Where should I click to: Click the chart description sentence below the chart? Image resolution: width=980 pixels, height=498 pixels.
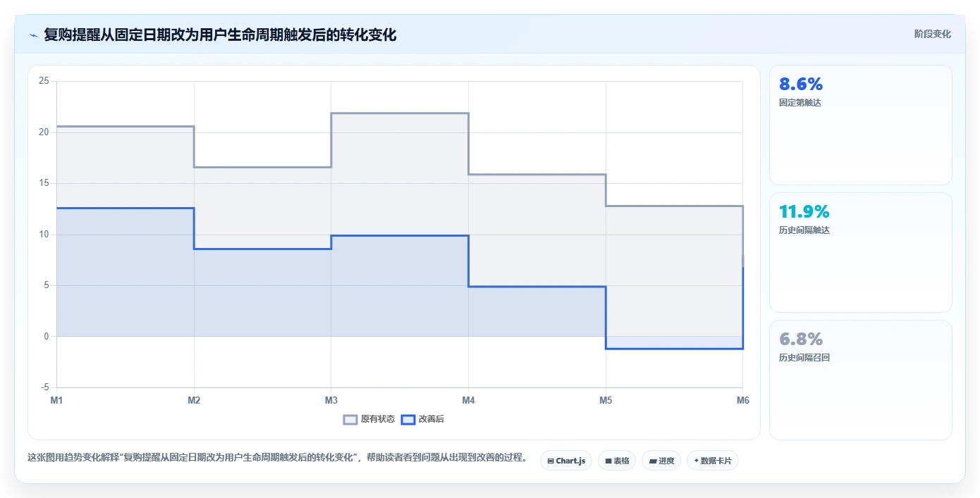[277, 457]
